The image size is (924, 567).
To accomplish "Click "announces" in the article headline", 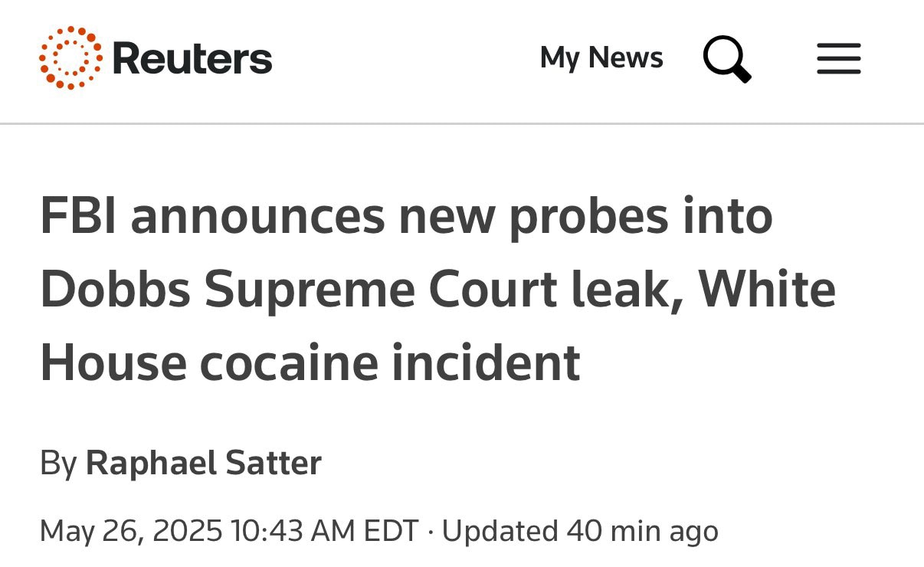I will (257, 217).
